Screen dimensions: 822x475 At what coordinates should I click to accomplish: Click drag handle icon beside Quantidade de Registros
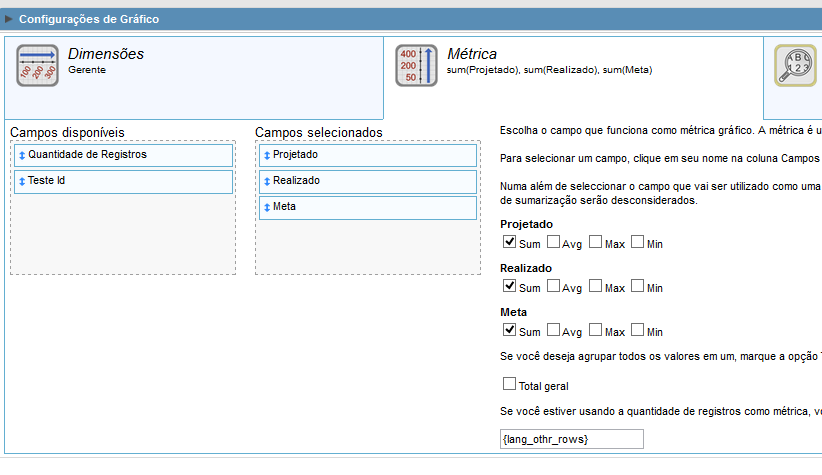[x=22, y=156]
